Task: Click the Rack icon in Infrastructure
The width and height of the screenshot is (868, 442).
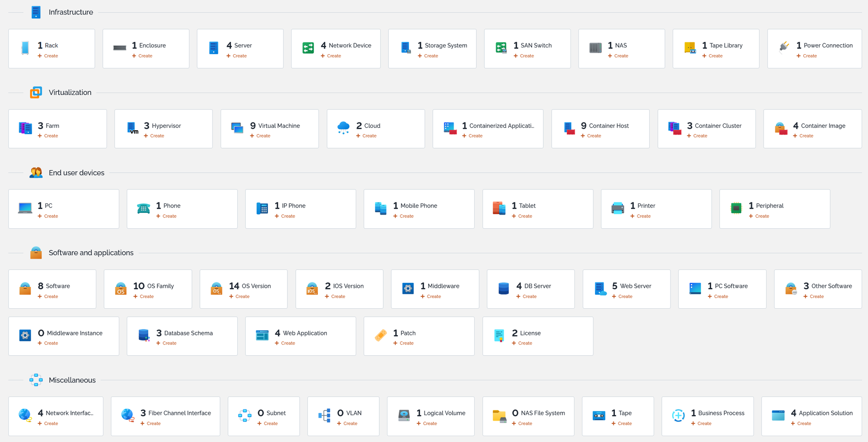Action: (25, 48)
